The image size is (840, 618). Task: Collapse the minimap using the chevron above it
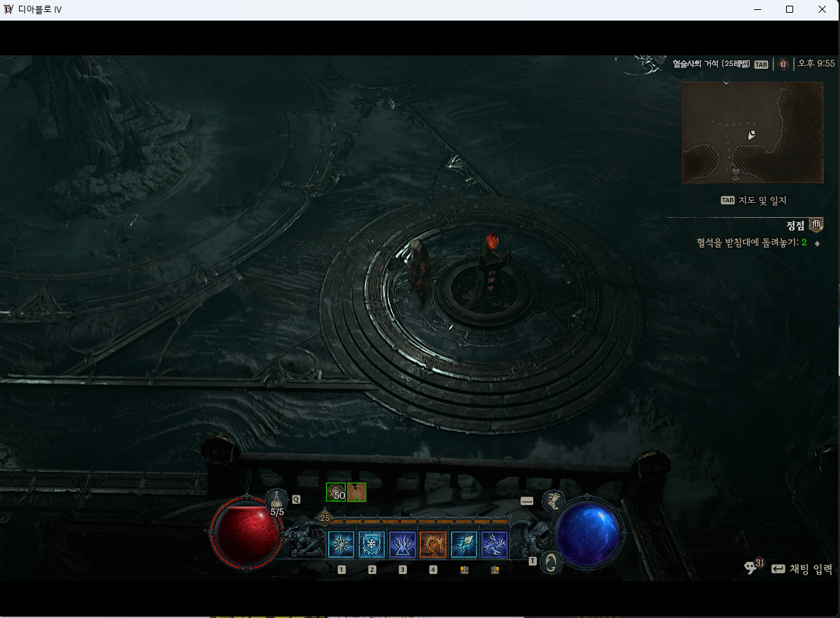coord(726,82)
